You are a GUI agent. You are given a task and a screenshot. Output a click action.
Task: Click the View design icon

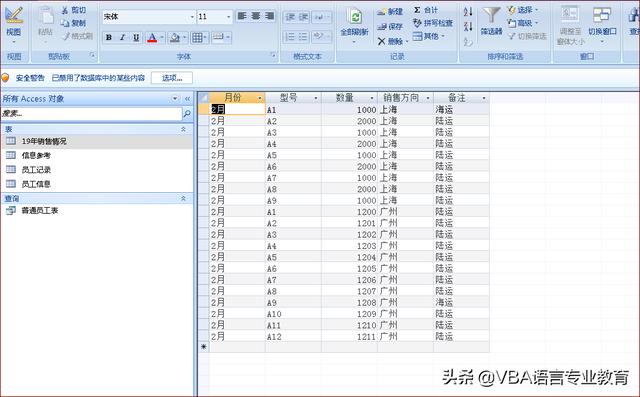pyautogui.click(x=14, y=16)
